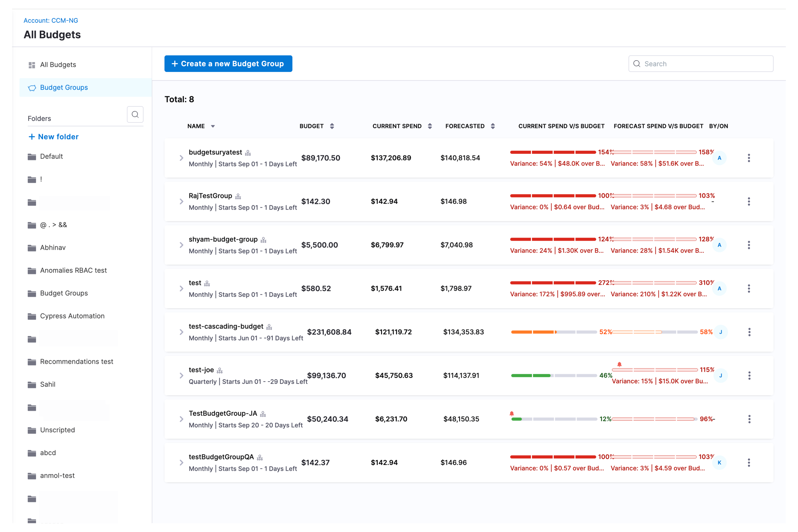Open three-dot menu for test-cascading-budget
This screenshot has height=532, width=798.
[x=749, y=332]
